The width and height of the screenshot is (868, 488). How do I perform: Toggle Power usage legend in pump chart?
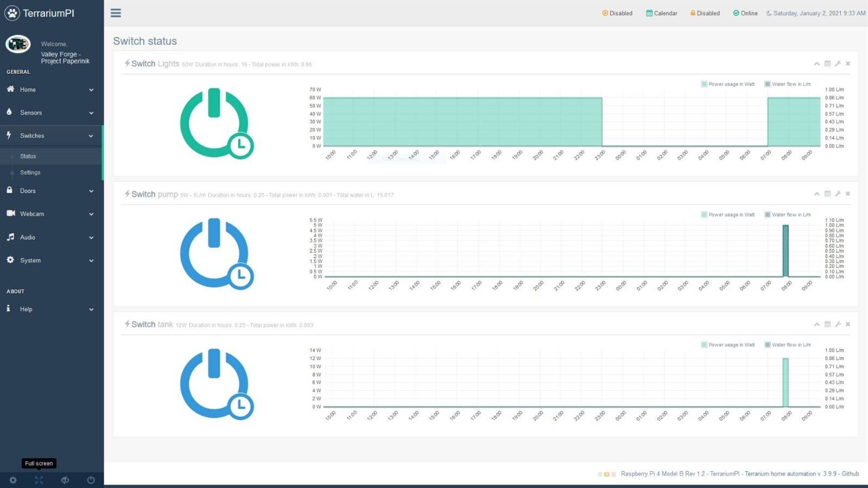coord(728,214)
